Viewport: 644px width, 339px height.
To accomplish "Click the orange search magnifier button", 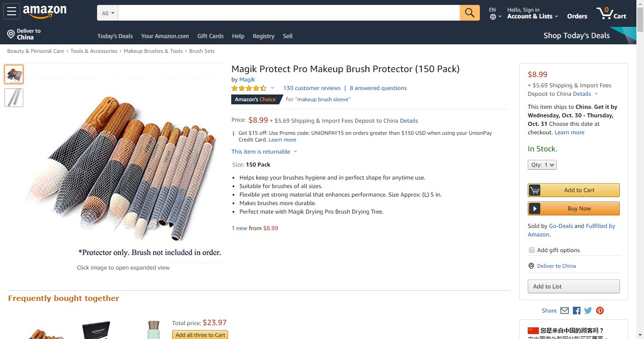I will click(470, 13).
